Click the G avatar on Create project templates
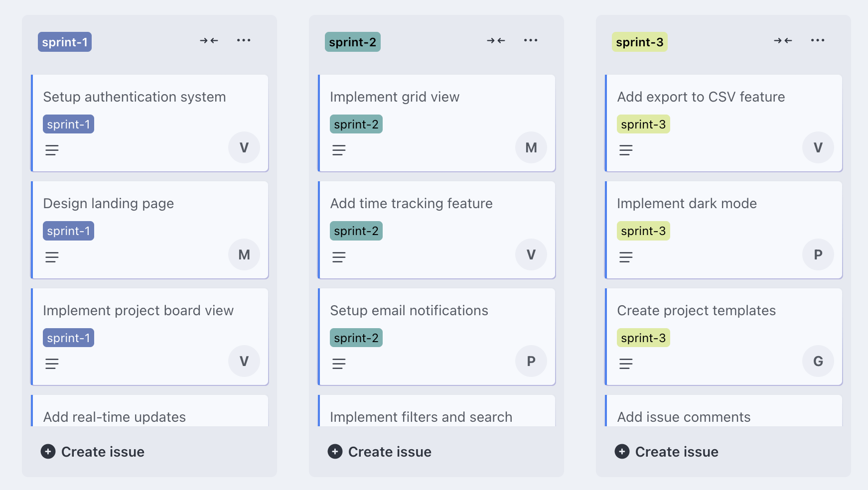Image resolution: width=868 pixels, height=490 pixels. [818, 362]
